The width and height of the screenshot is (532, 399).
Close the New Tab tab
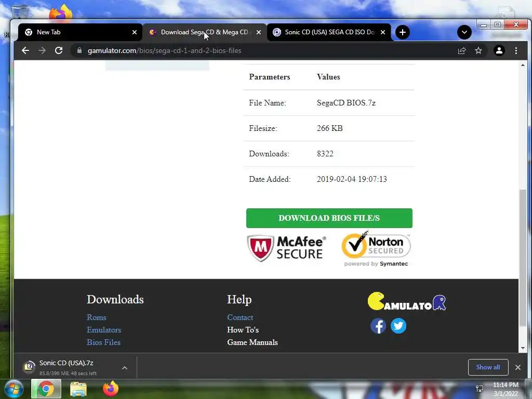click(x=135, y=32)
